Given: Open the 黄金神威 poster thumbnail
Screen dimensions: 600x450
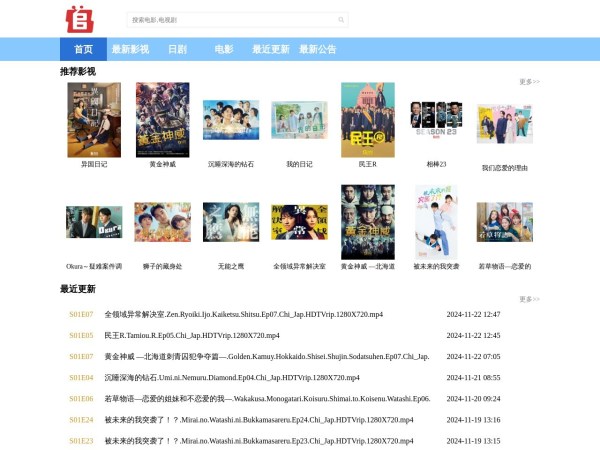Looking at the screenshot, I should coord(162,120).
